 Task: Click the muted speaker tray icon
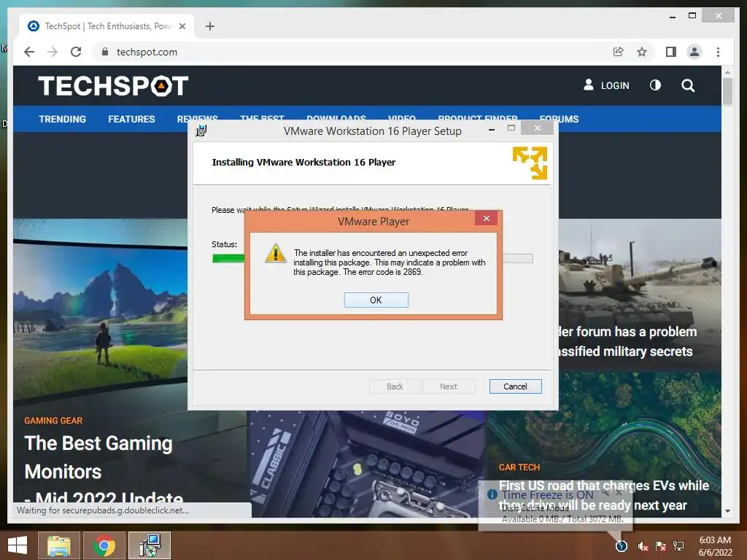tap(642, 546)
